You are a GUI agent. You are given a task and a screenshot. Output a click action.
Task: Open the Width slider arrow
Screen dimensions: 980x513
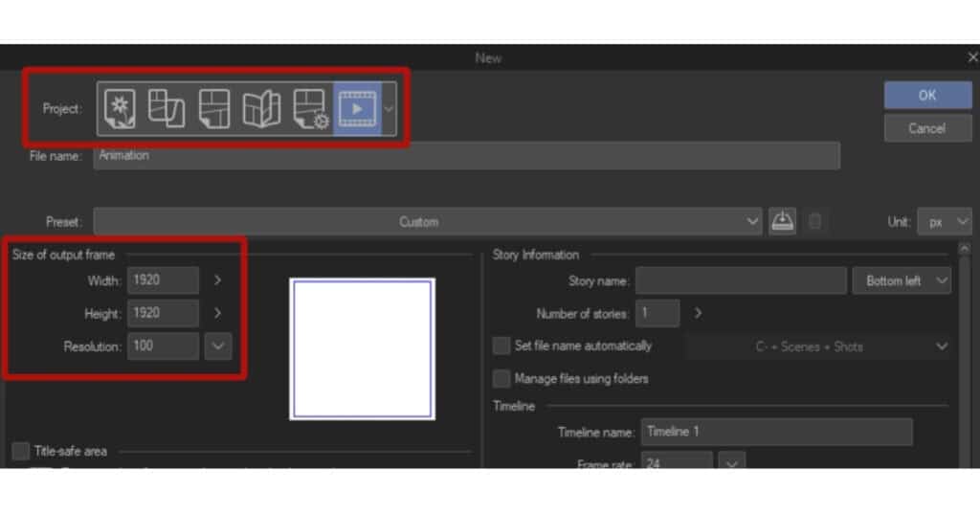coord(217,280)
